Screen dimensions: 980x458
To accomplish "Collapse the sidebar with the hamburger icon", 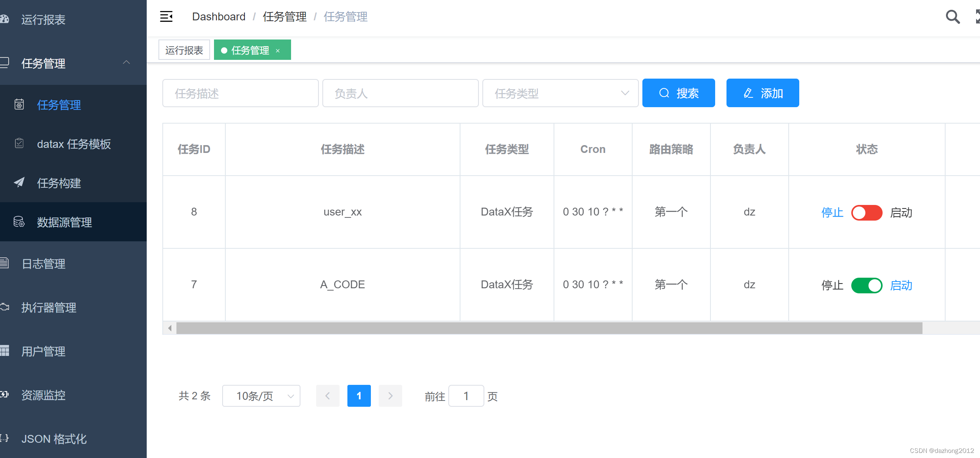I will (166, 16).
